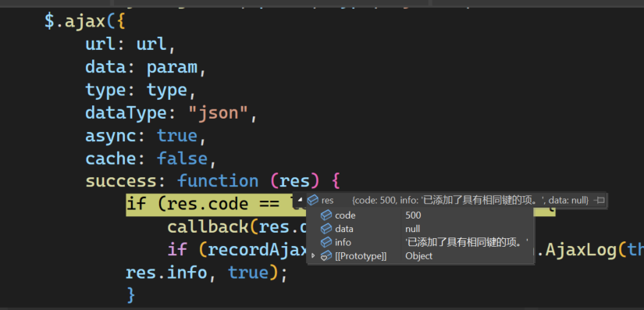Viewport: 644px width, 310px height.
Task: Select the data value null in datatip
Action: coord(413,229)
